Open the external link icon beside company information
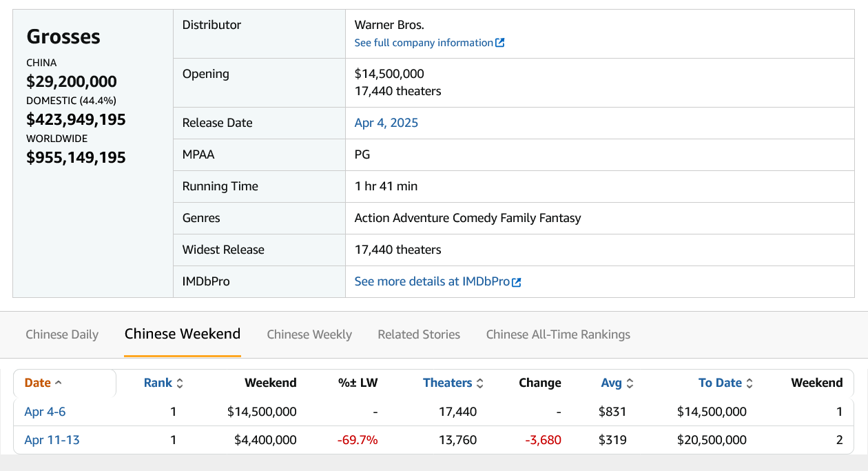The image size is (868, 471). (500, 43)
